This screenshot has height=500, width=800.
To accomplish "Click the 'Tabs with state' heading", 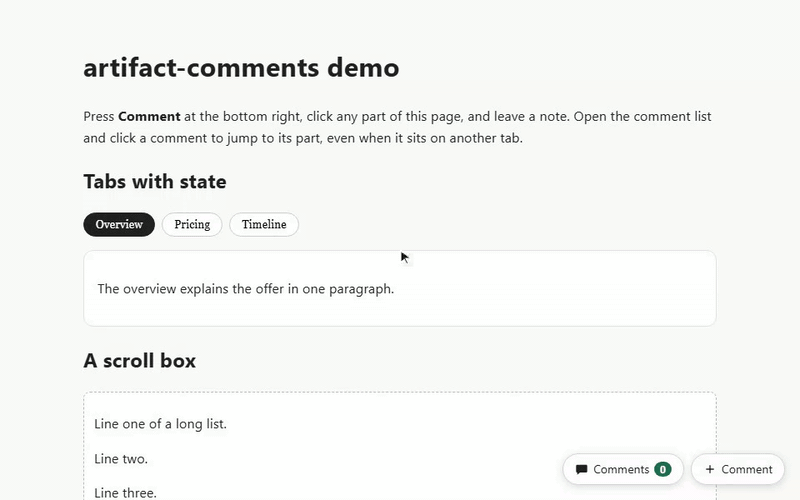I will click(155, 182).
